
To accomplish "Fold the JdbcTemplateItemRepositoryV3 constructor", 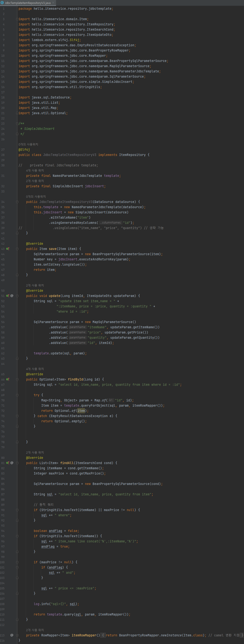I will coord(17,202).
